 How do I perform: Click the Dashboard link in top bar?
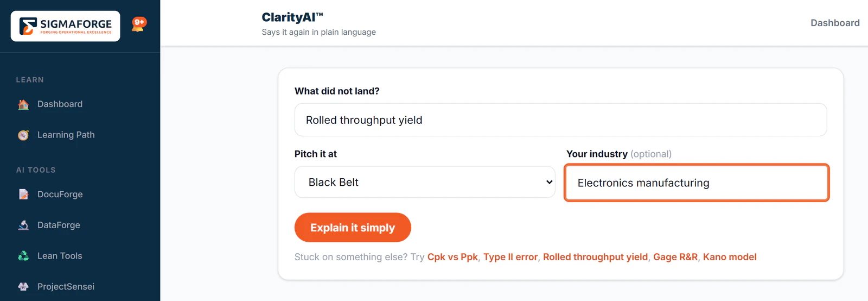[x=835, y=23]
